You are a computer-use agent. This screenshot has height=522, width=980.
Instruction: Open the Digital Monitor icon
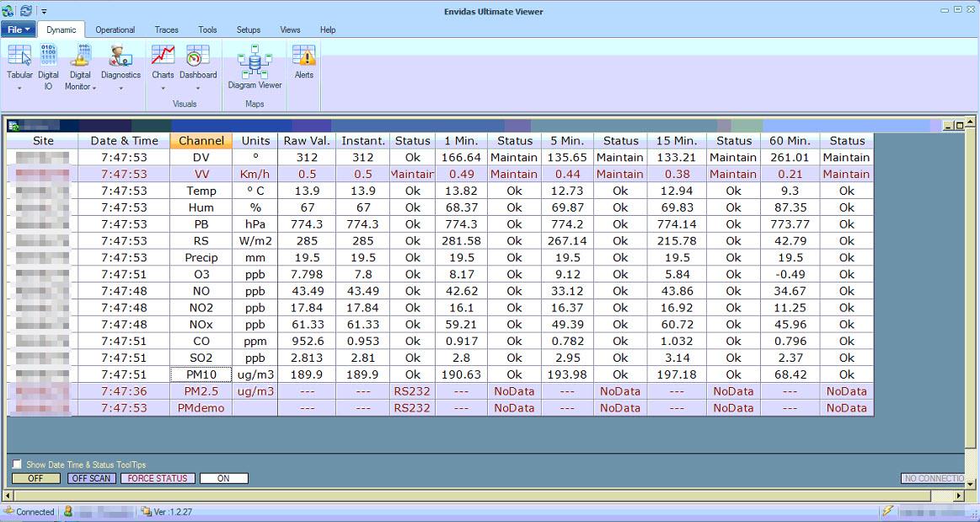tap(80, 56)
